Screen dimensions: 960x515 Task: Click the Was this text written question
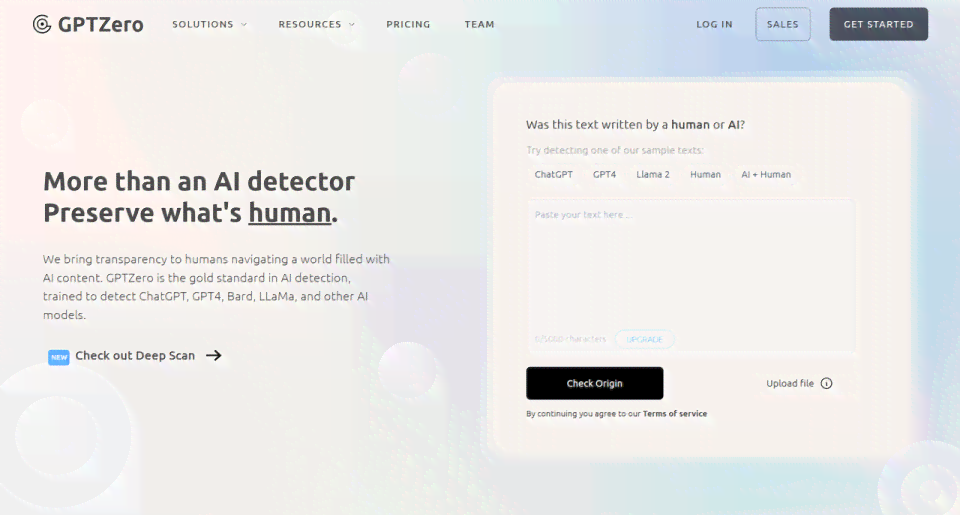tap(636, 125)
